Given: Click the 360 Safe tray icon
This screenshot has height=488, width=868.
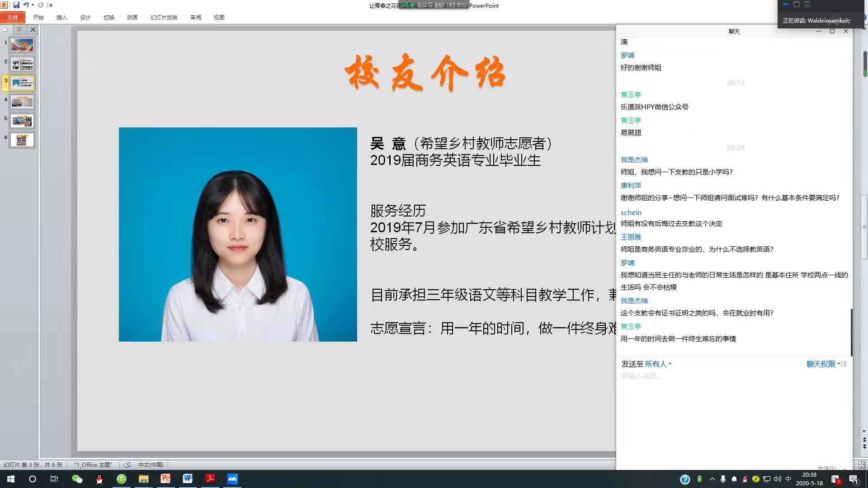Looking at the screenshot, I should click(x=755, y=479).
